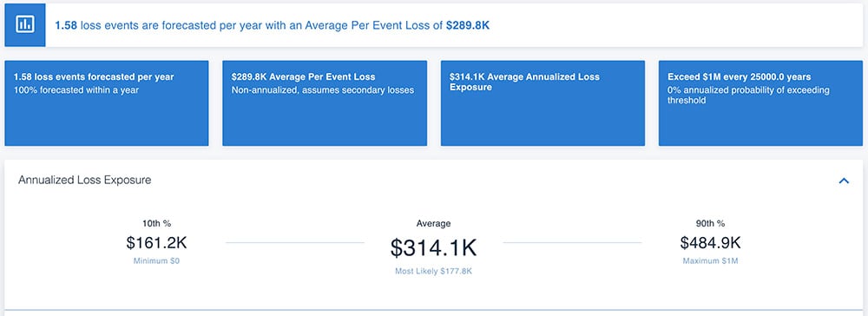The width and height of the screenshot is (868, 316).
Task: Click the bar chart icon in the banner
Action: (25, 24)
